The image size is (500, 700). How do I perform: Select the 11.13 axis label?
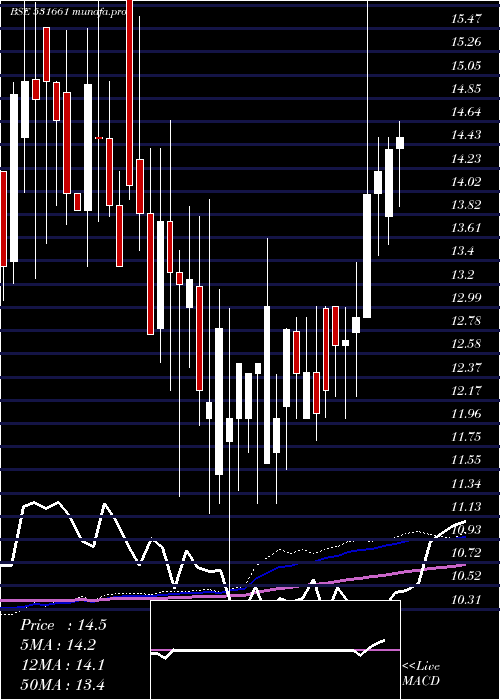467,507
